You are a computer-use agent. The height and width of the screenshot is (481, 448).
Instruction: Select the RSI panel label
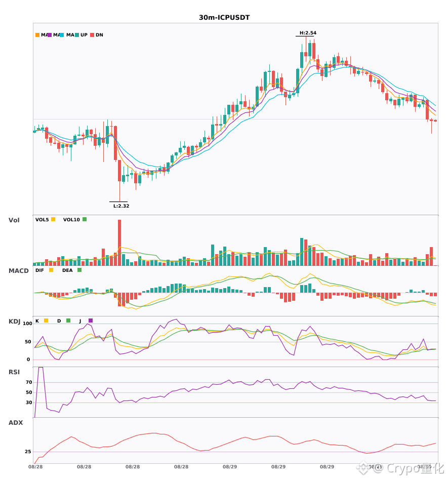(14, 372)
